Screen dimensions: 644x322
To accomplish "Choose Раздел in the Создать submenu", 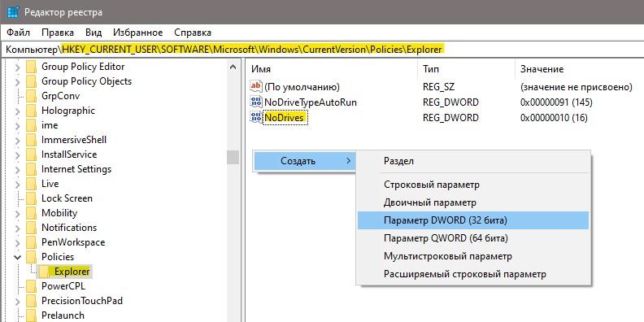I will tap(473, 161).
